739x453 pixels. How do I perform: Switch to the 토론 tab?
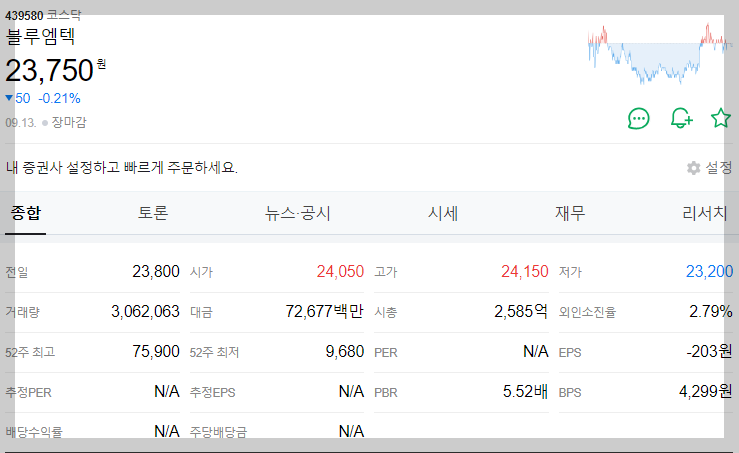tap(153, 213)
